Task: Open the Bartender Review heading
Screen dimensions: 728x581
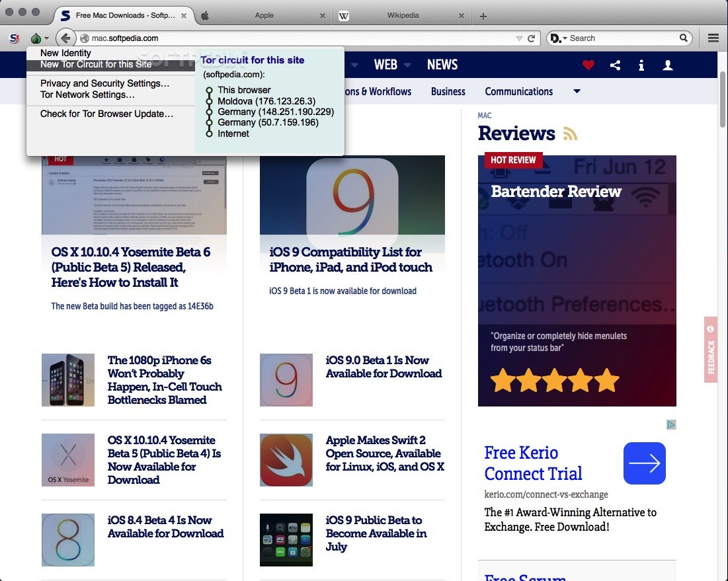Action: pos(555,191)
